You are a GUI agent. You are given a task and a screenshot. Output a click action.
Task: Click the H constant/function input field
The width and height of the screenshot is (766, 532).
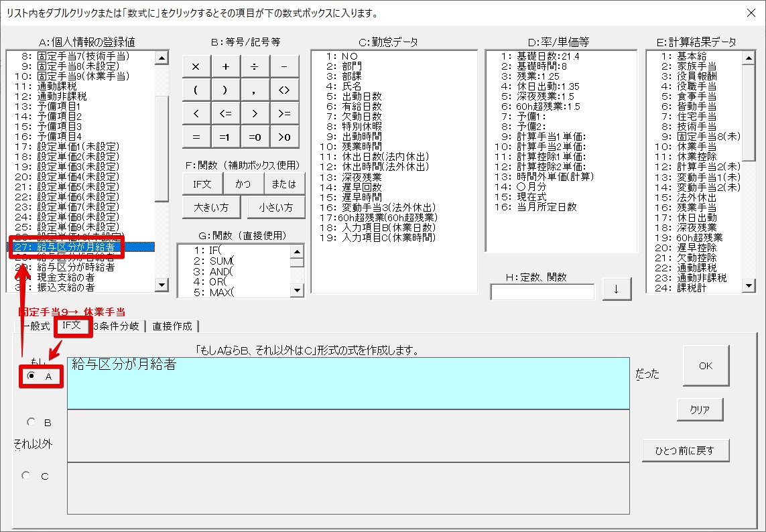click(542, 292)
